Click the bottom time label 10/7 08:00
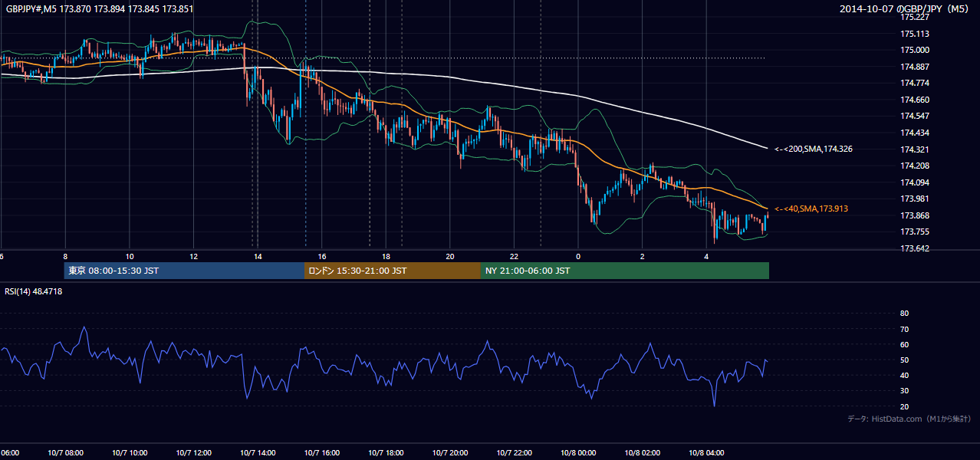The height and width of the screenshot is (460, 980). 65,453
